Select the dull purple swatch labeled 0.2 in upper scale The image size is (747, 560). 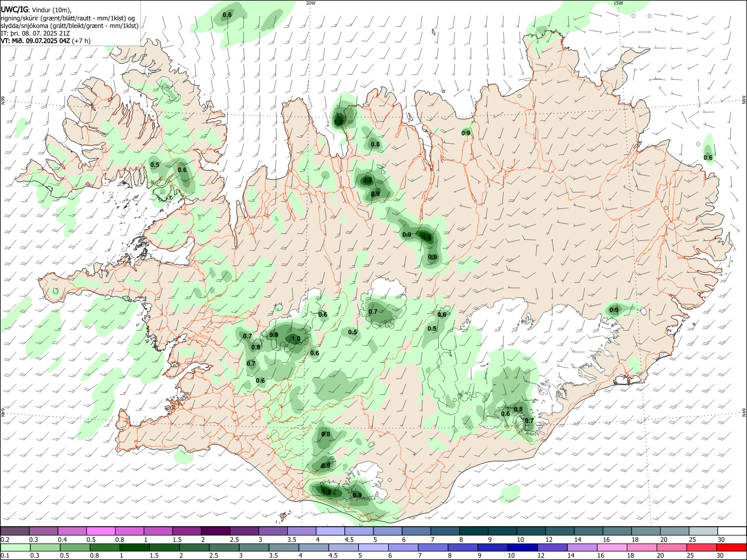pos(15,531)
